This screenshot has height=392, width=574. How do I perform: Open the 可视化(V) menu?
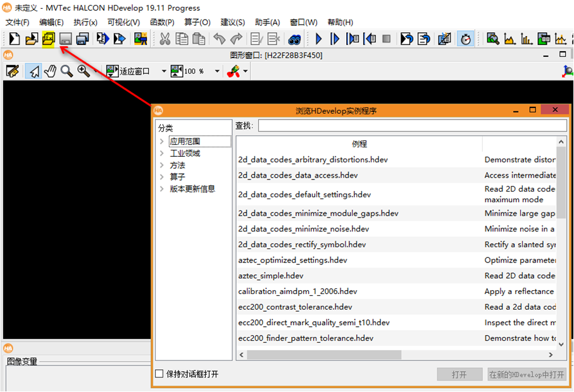123,22
